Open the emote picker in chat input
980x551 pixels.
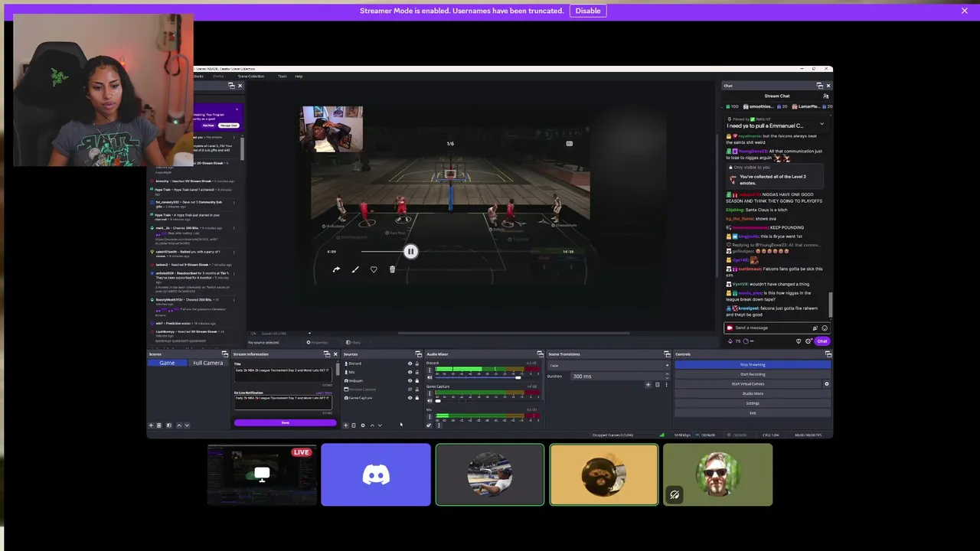(x=824, y=328)
